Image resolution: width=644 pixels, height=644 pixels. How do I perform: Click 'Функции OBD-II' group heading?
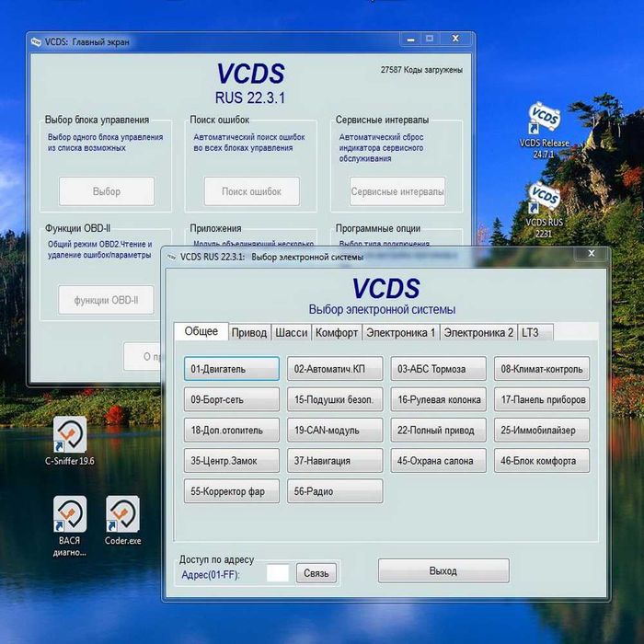click(77, 228)
